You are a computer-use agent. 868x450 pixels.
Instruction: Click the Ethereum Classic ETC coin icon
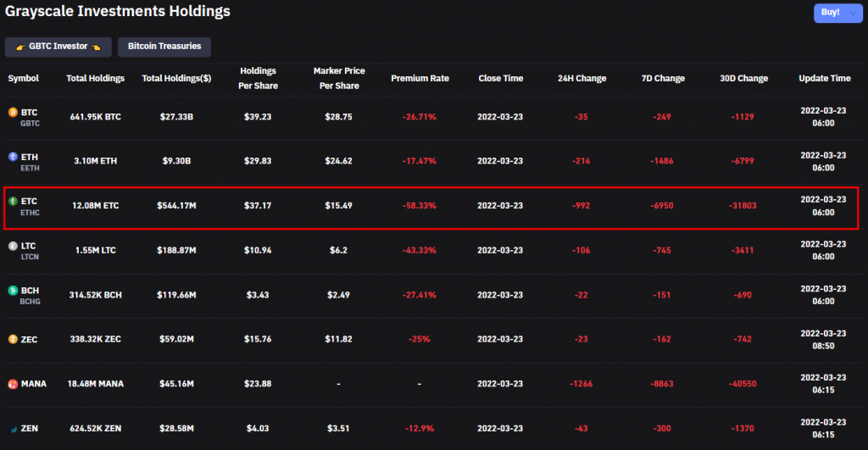tap(13, 202)
